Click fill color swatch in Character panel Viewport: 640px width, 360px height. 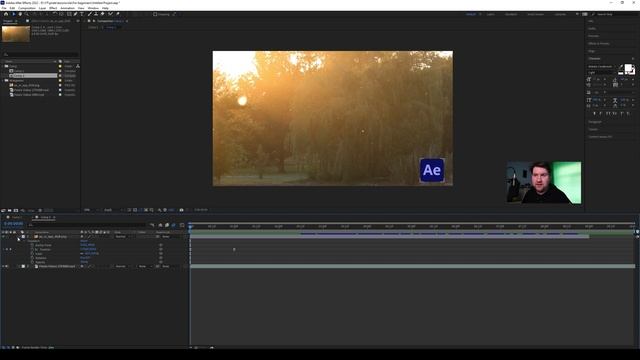click(628, 67)
